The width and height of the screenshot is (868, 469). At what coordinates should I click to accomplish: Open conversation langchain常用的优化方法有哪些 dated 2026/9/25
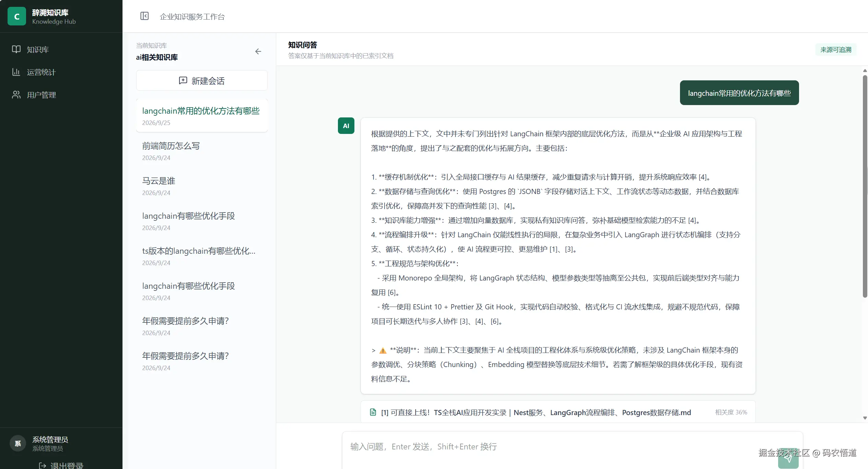pyautogui.click(x=202, y=116)
